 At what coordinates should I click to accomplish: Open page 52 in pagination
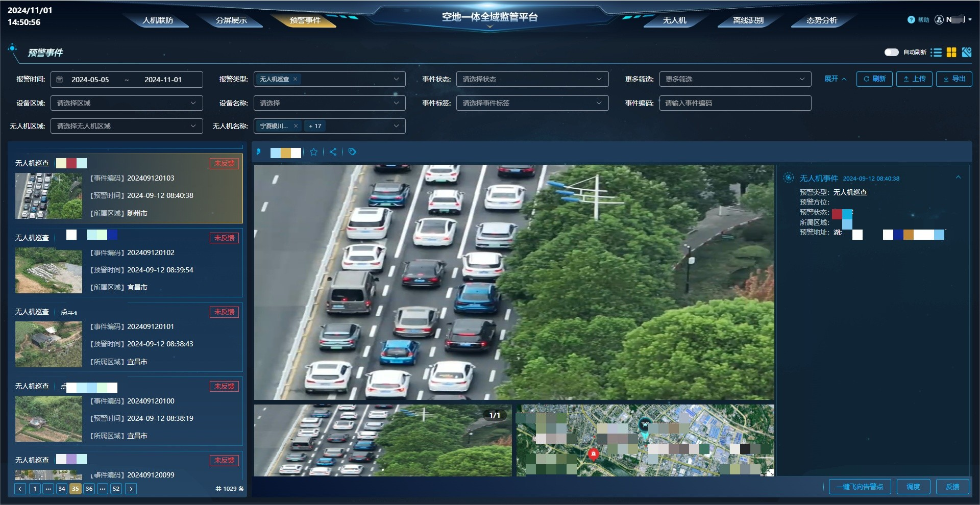(x=116, y=489)
